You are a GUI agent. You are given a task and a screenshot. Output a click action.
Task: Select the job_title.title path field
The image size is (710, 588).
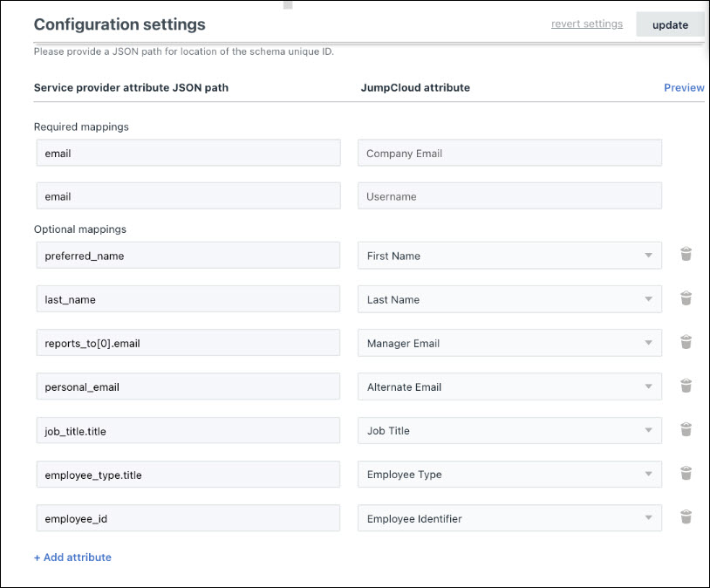(188, 430)
